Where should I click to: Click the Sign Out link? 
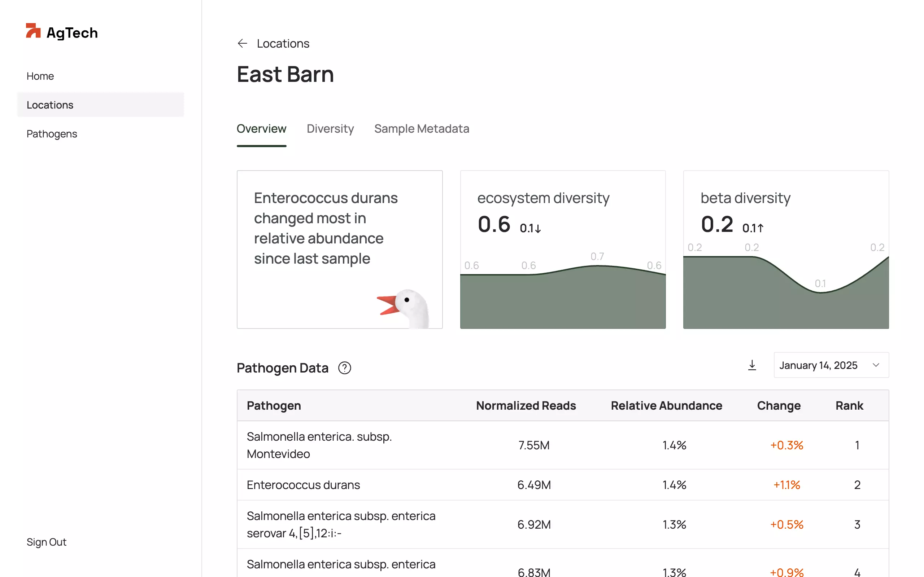pos(47,542)
